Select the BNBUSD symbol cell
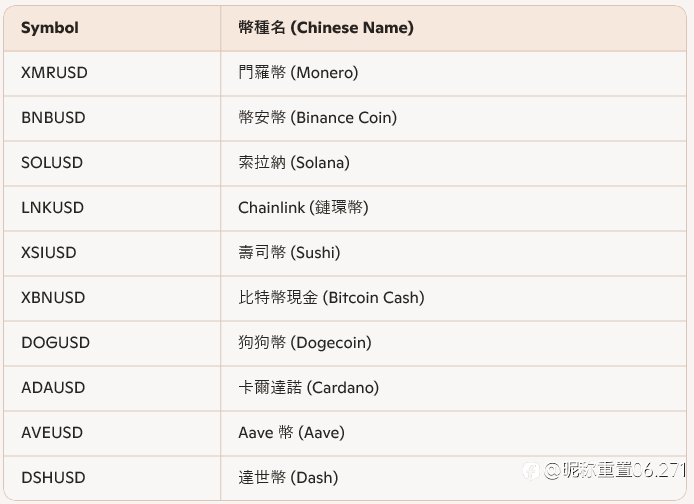694x504 pixels. (53, 118)
